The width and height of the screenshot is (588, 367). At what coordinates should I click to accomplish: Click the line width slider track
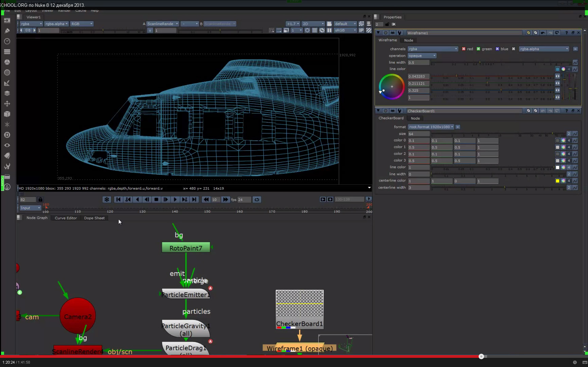click(501, 63)
